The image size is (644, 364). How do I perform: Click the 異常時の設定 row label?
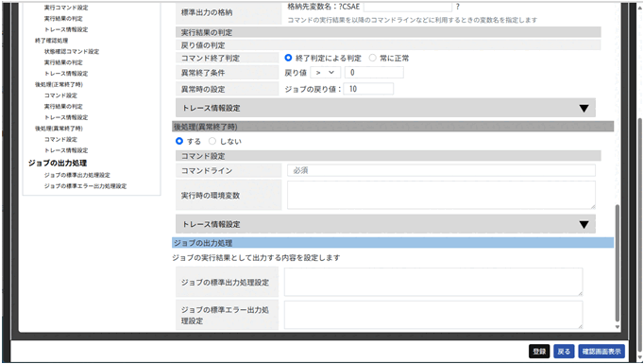(228, 89)
